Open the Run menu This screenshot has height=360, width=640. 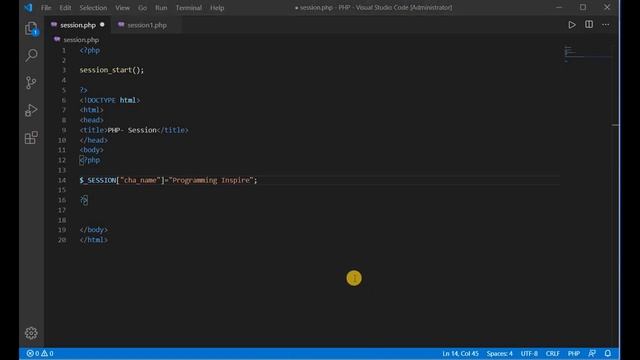point(161,8)
